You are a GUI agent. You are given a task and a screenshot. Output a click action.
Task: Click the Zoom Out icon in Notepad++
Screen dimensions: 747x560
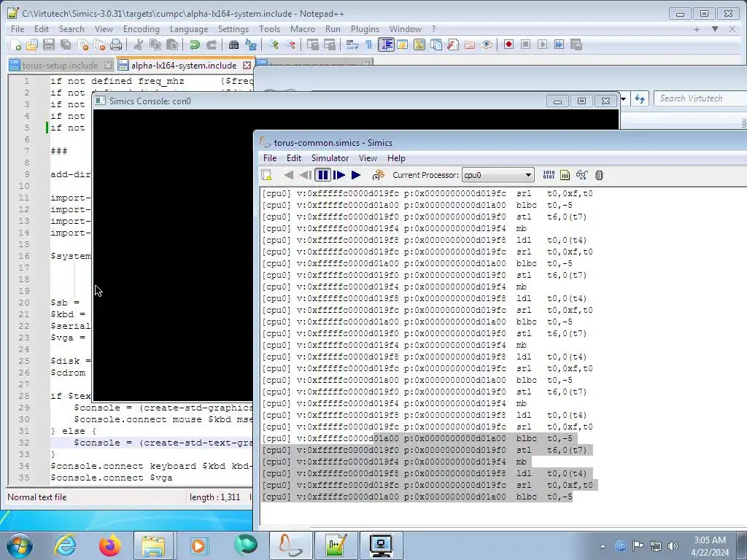point(290,44)
